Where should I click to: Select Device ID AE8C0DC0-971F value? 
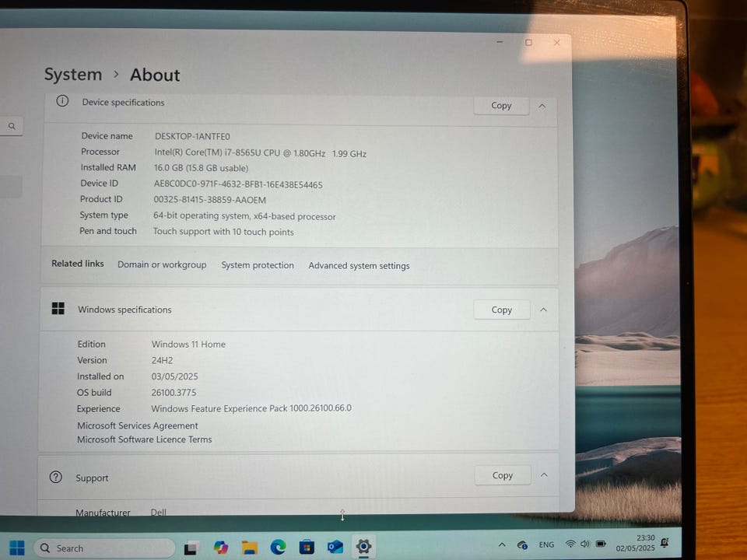tap(238, 185)
